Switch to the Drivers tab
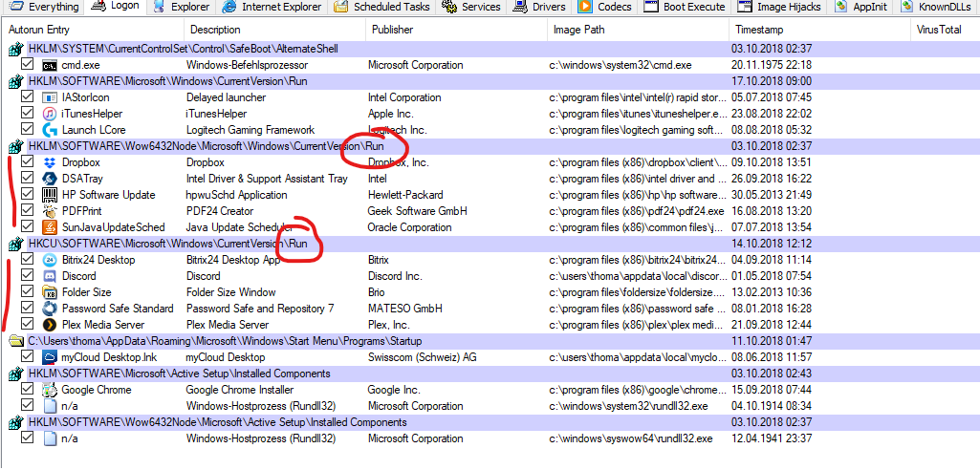Image resolution: width=980 pixels, height=470 pixels. tap(540, 7)
